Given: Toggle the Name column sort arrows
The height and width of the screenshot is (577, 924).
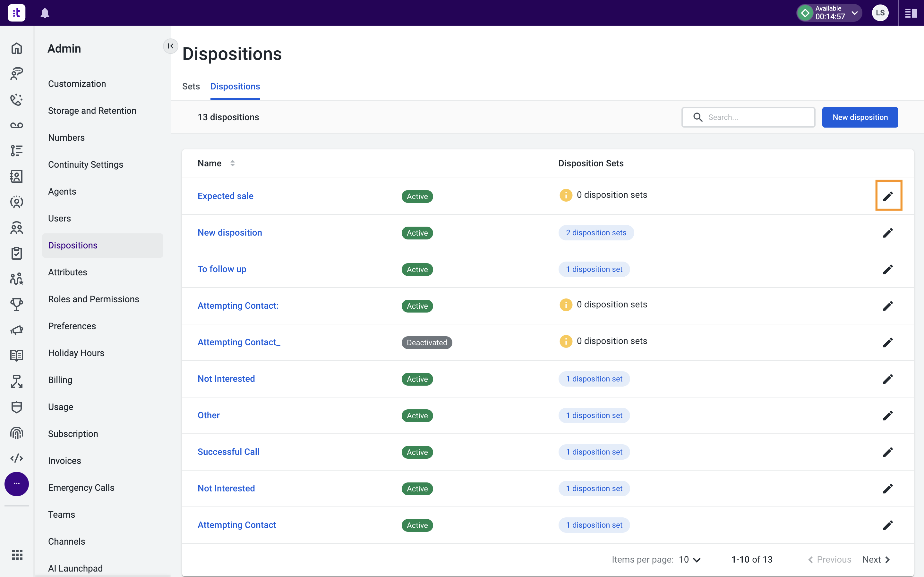Looking at the screenshot, I should point(233,163).
